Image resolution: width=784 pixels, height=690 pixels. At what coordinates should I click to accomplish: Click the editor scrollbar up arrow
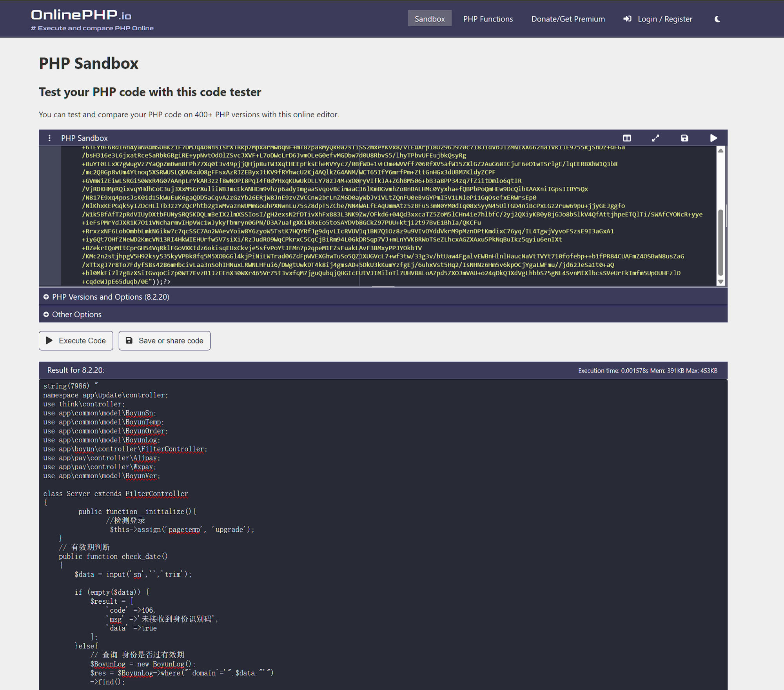[720, 151]
